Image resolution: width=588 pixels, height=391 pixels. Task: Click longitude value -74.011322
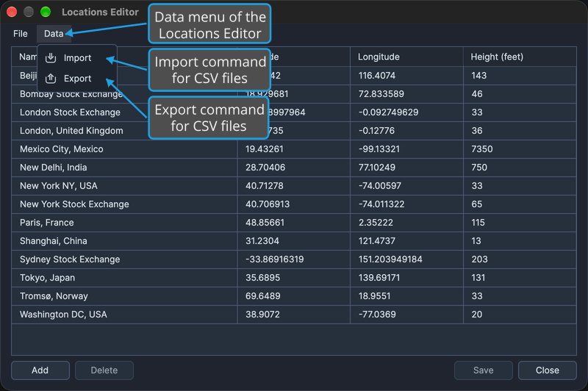381,204
